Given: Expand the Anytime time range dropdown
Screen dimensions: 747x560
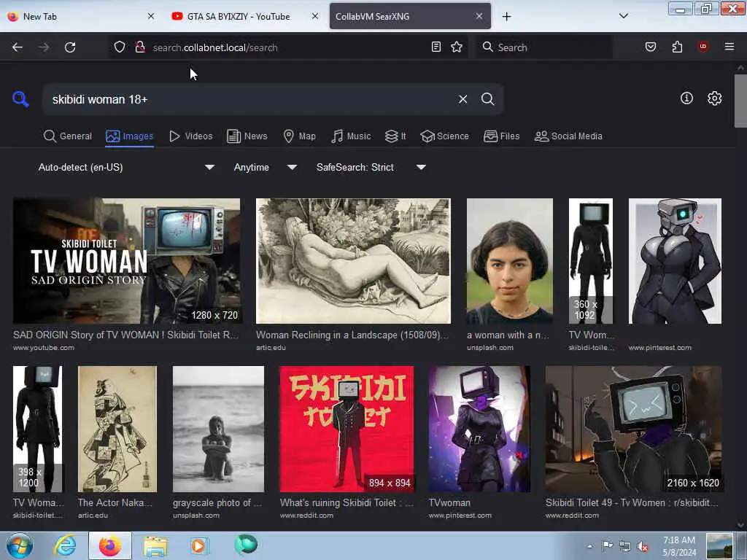Looking at the screenshot, I should click(x=266, y=167).
